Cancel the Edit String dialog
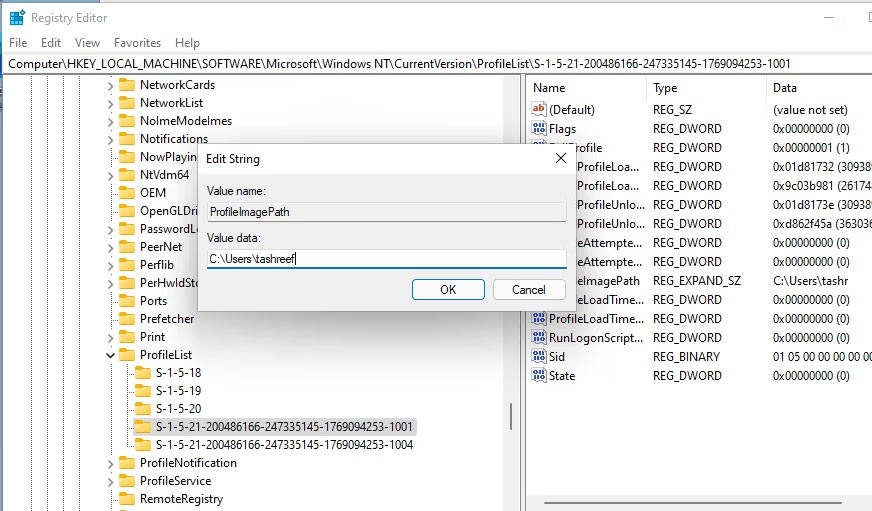 click(x=529, y=289)
